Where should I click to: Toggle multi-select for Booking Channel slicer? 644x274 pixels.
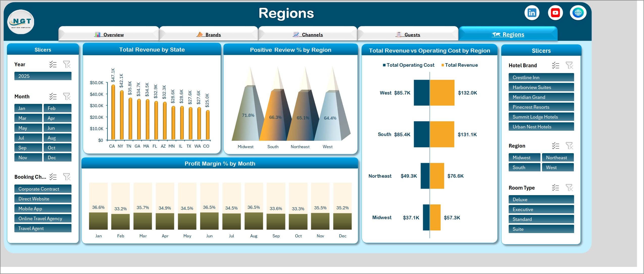click(x=53, y=177)
